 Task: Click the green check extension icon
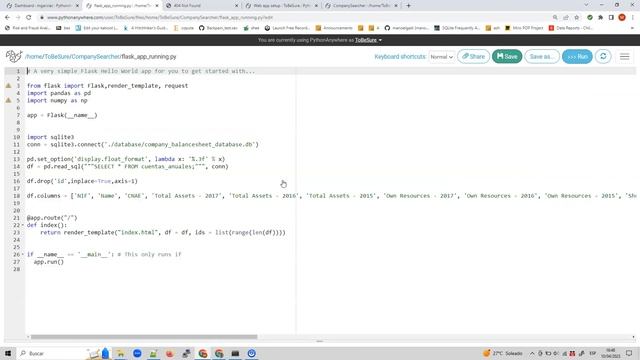tap(590, 18)
